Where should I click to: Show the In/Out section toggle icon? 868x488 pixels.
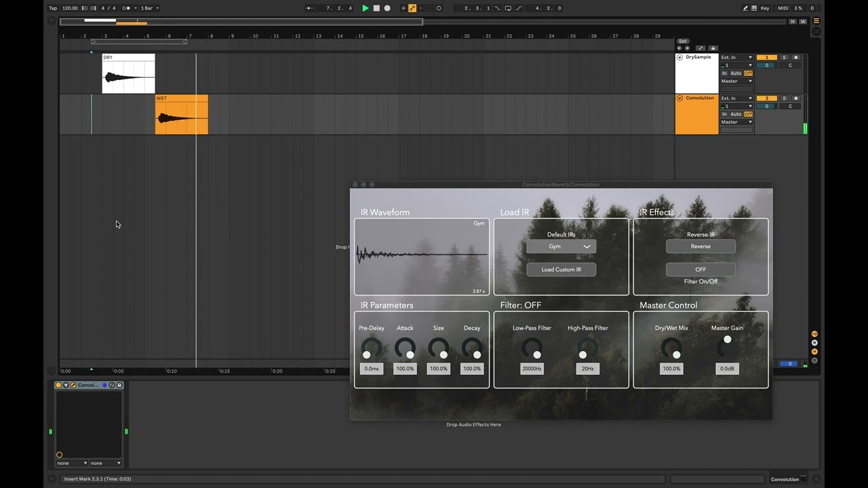pyautogui.click(x=814, y=334)
